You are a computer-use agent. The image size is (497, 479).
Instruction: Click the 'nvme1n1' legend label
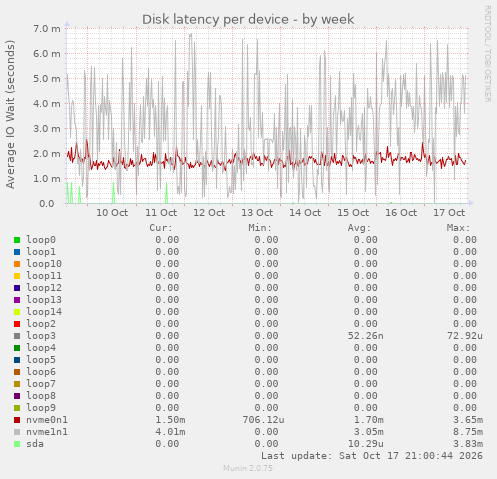tap(47, 432)
